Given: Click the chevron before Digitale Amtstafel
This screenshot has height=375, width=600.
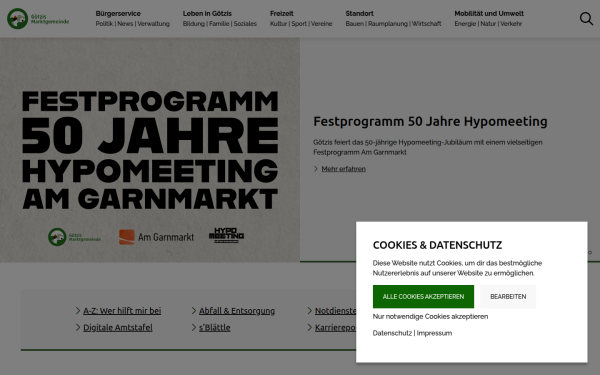Looking at the screenshot, I should (x=78, y=328).
